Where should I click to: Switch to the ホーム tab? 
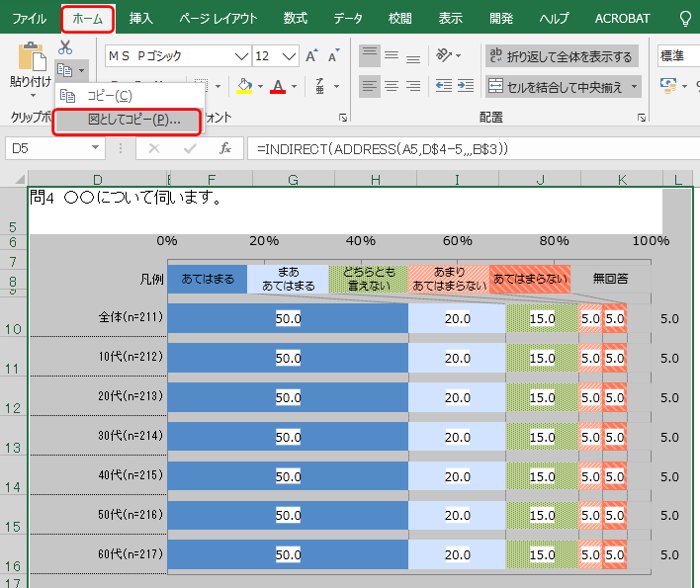[87, 19]
